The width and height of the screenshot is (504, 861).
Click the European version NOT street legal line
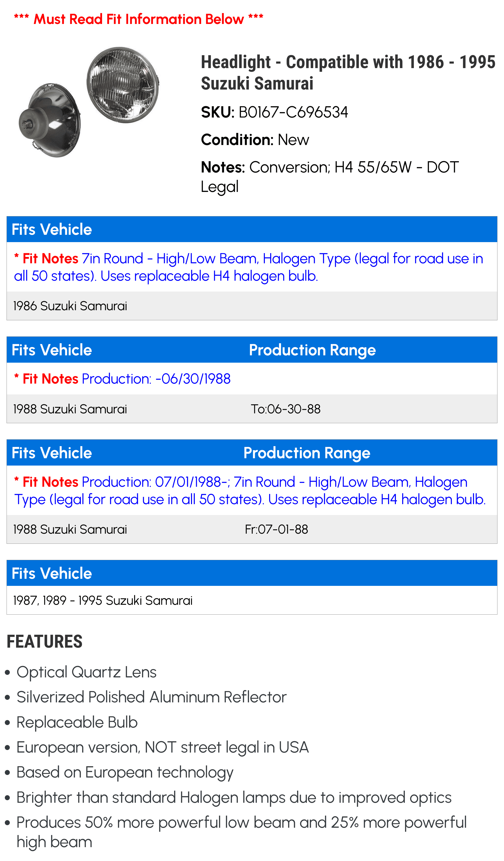(163, 747)
